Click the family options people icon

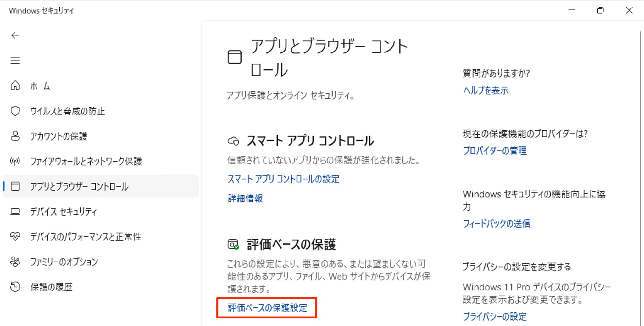coord(15,262)
